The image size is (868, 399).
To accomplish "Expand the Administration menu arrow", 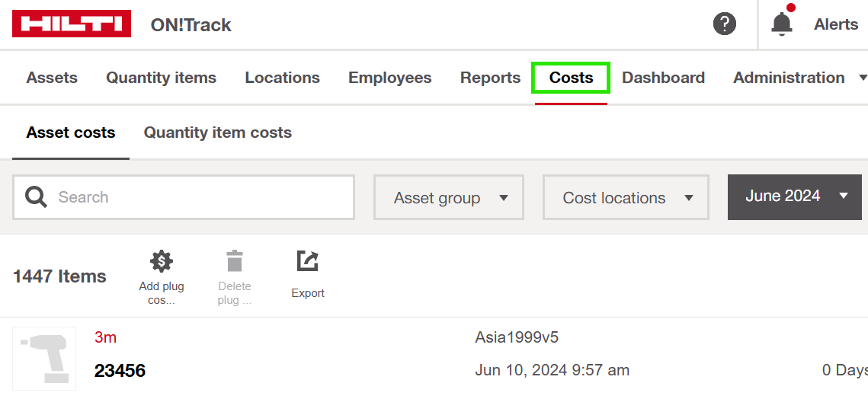I will tap(863, 78).
